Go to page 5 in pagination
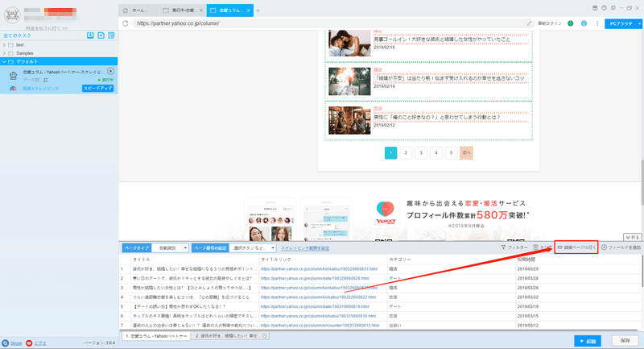 point(451,153)
